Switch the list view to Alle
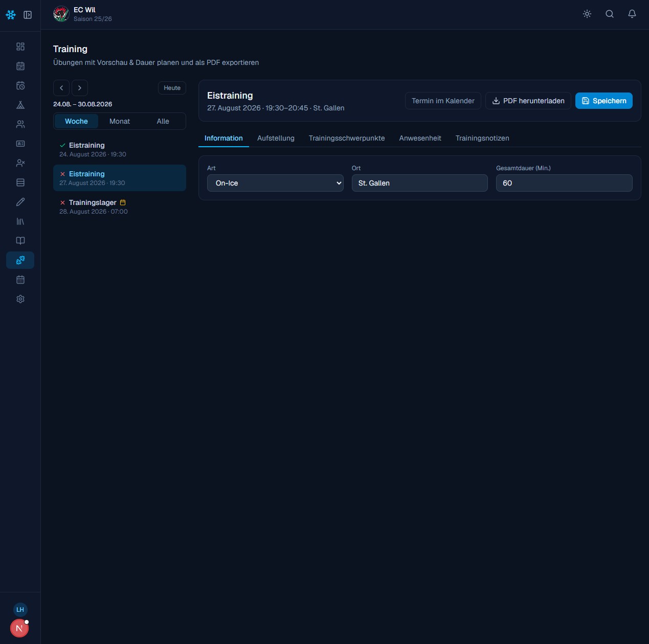 pyautogui.click(x=163, y=121)
